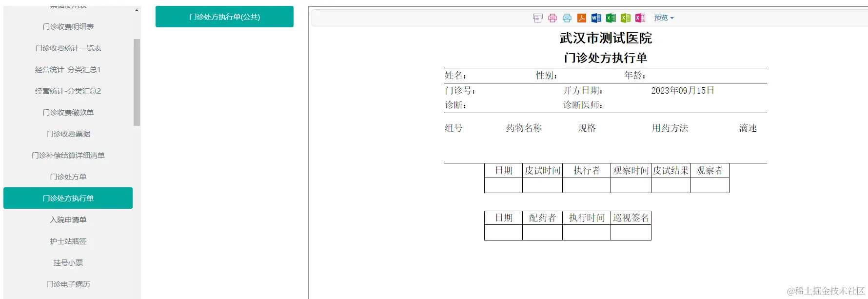Select highlighted 门诊处方执行单 sidebar item
This screenshot has width=868, height=299.
(x=68, y=198)
